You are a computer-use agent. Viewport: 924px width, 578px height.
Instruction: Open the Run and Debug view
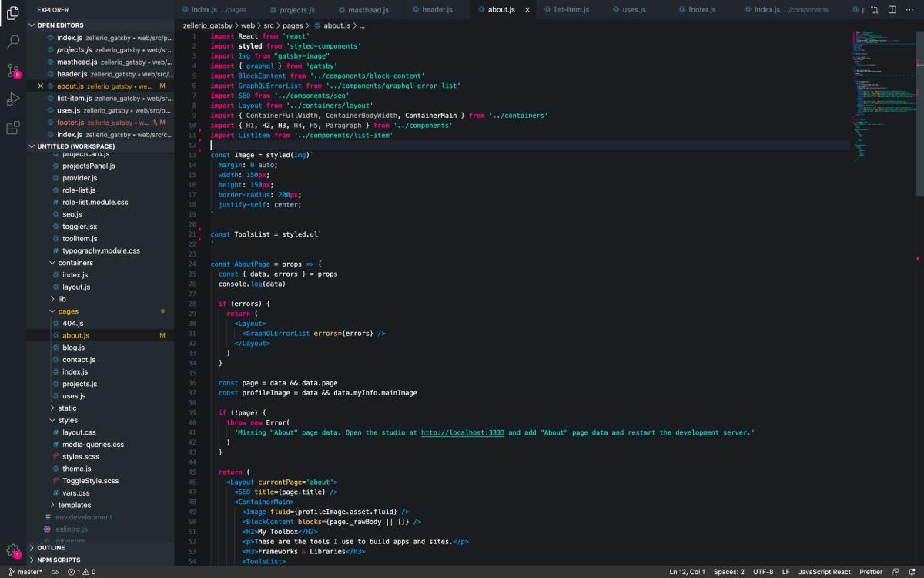(x=12, y=98)
